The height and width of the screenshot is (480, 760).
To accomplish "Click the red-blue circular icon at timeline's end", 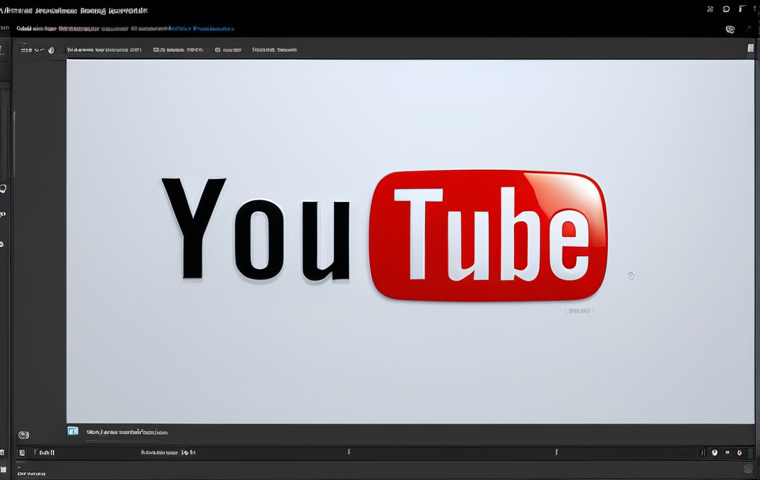I will pos(740,453).
